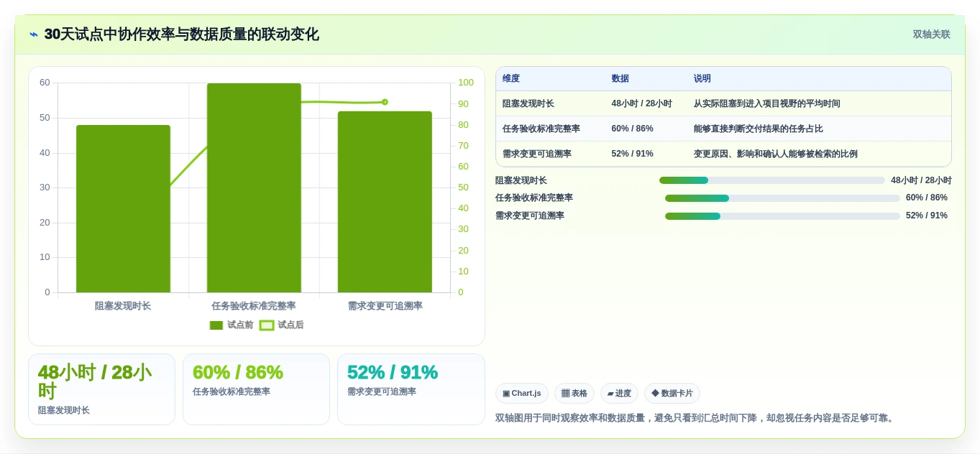Viewport: 980px width, 454px height.
Task: Click the panel title 30天试点中协作效率与数据质量的联动变化
Action: pyautogui.click(x=181, y=34)
